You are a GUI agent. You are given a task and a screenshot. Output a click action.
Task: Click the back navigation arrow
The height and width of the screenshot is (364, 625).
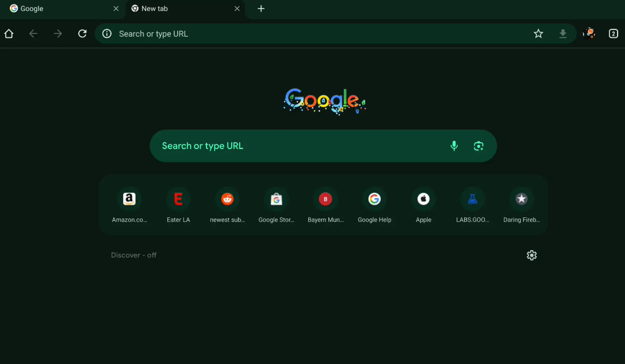pyautogui.click(x=33, y=34)
